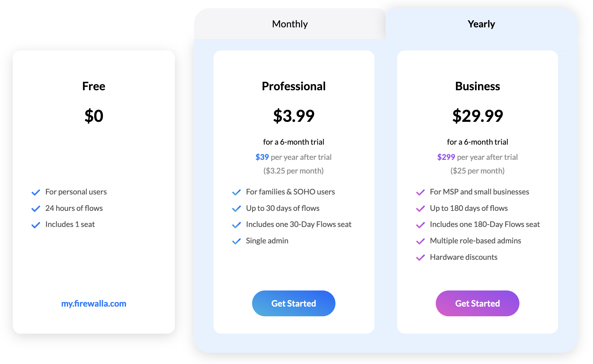Screen dimensions: 593x364
Task: Click purple checkmark beside For MSP and small businesses
Action: point(421,192)
